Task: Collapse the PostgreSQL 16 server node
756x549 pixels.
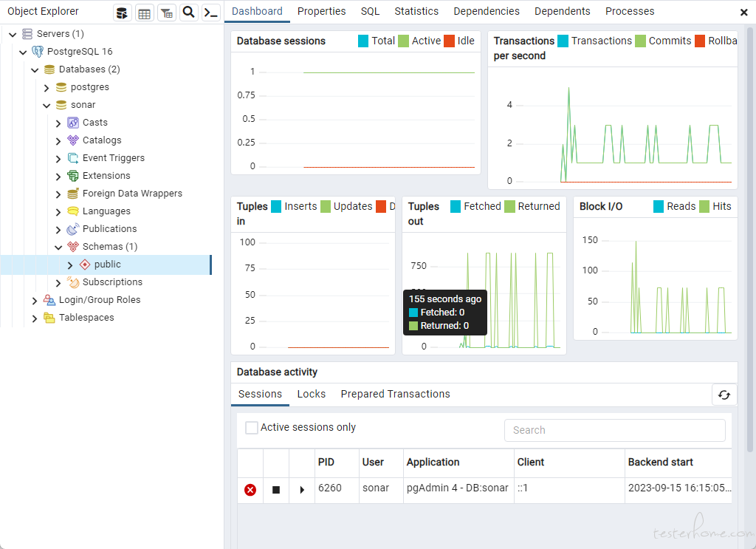Action: [x=23, y=52]
